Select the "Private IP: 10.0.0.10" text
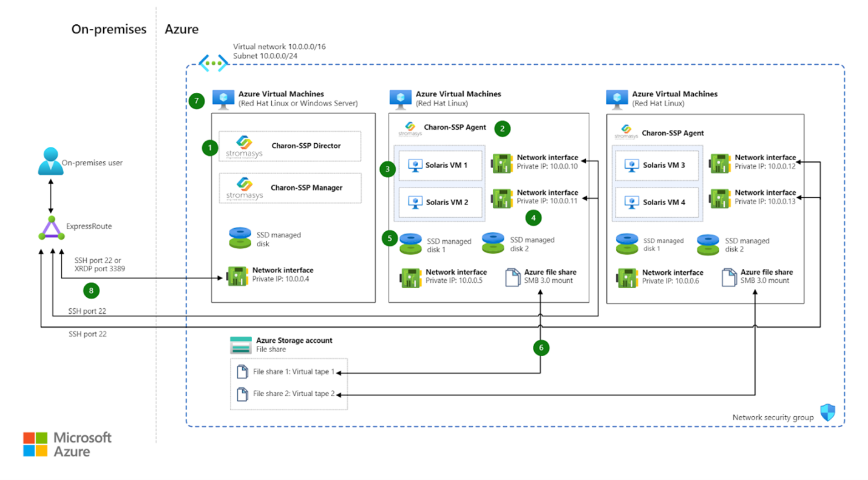Image resolution: width=868 pixels, height=480 pixels. (548, 166)
